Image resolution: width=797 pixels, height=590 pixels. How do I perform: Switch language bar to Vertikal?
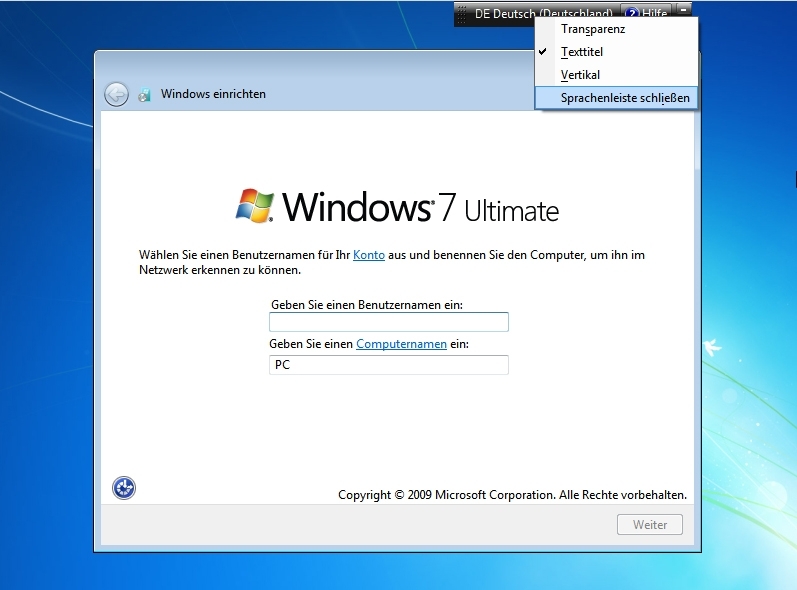(x=580, y=75)
